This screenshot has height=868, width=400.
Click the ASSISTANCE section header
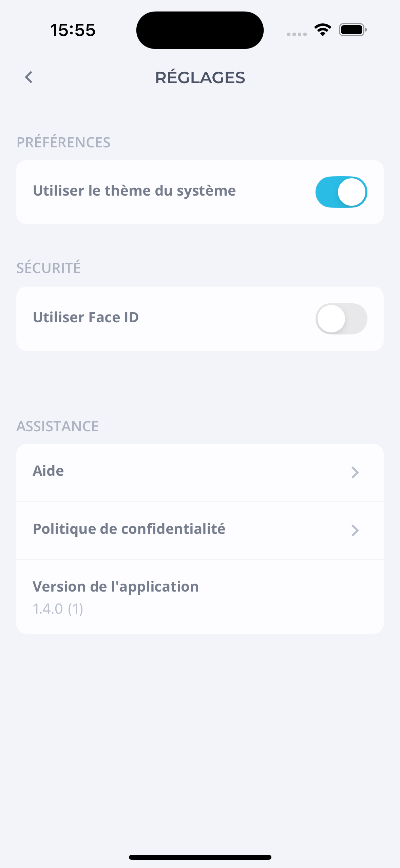click(58, 426)
